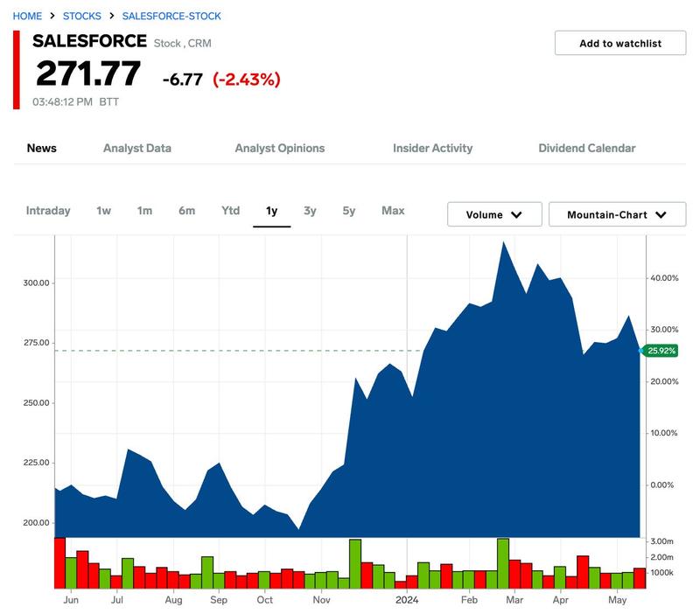Open the Volume dropdown
The image size is (700, 614).
(494, 214)
